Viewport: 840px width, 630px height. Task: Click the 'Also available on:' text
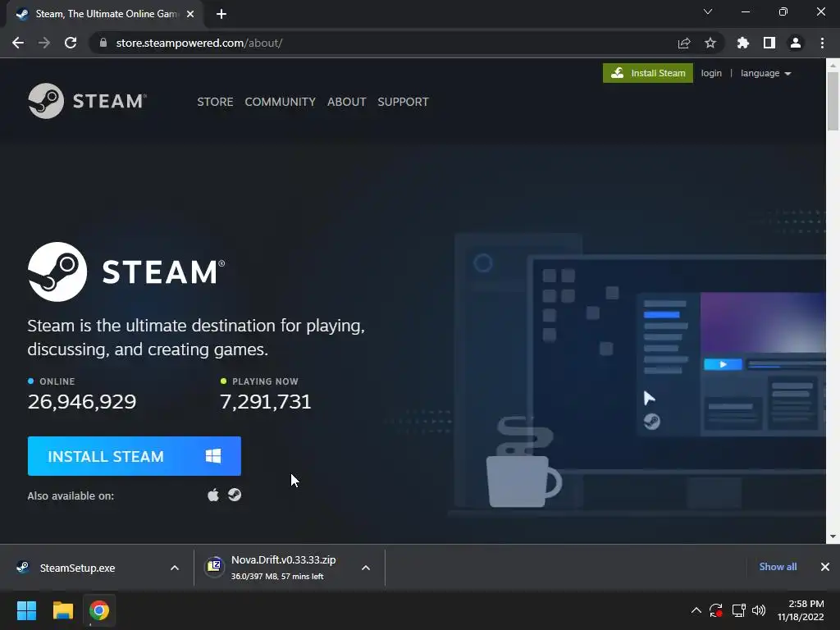(71, 495)
